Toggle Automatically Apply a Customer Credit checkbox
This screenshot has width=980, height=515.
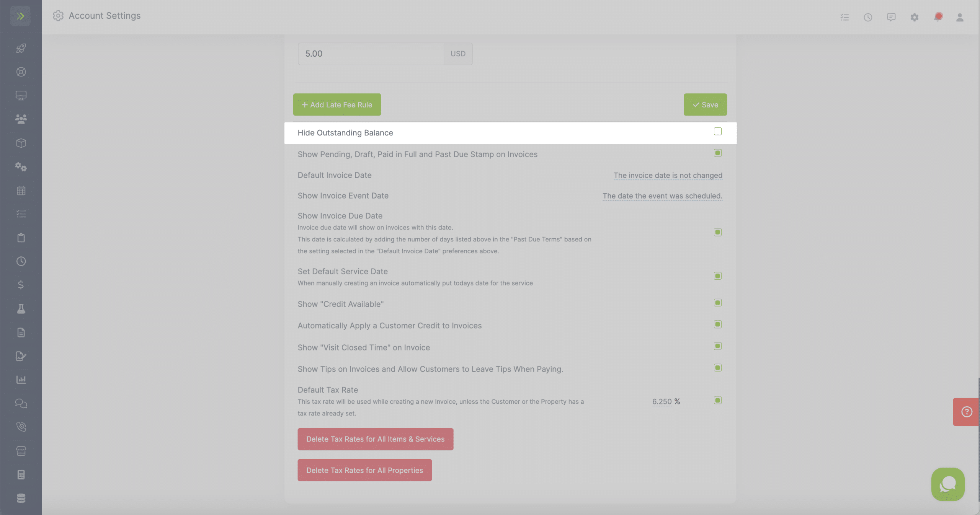[718, 324]
